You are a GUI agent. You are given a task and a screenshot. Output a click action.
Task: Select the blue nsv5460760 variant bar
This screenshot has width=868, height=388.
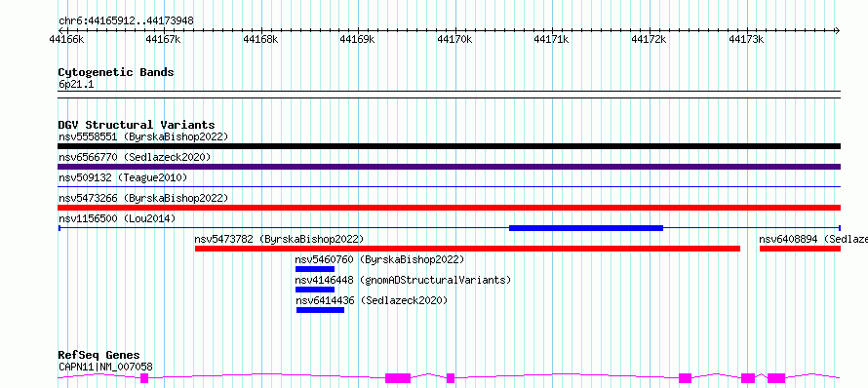point(314,269)
